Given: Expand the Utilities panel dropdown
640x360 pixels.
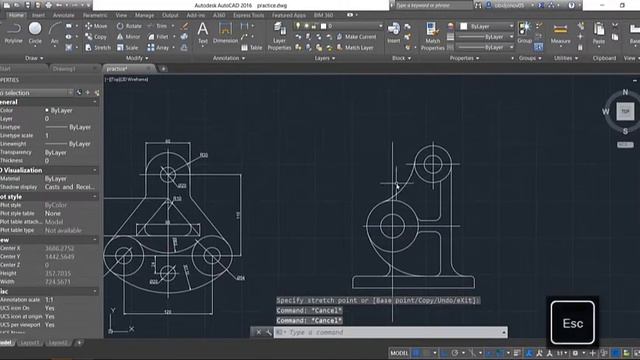Looking at the screenshot, I should tap(566, 58).
